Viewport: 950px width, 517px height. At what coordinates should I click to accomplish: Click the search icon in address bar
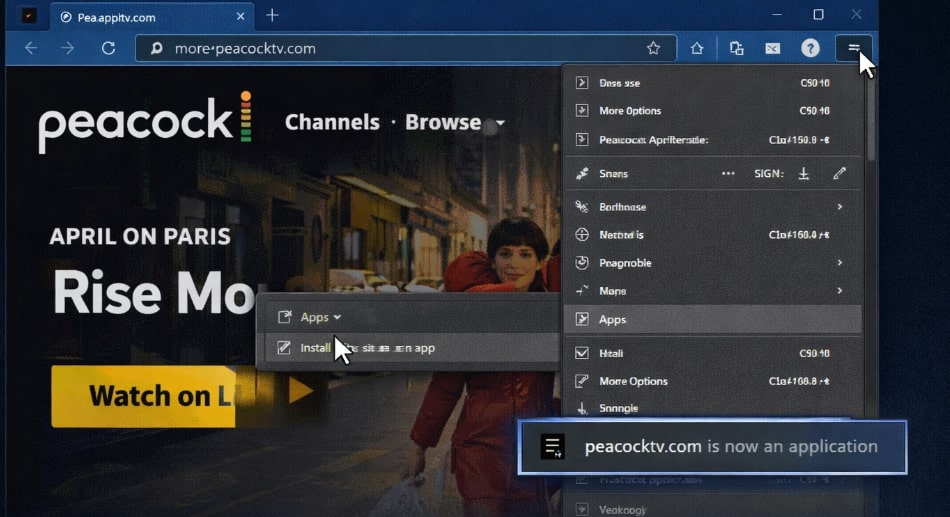click(156, 48)
